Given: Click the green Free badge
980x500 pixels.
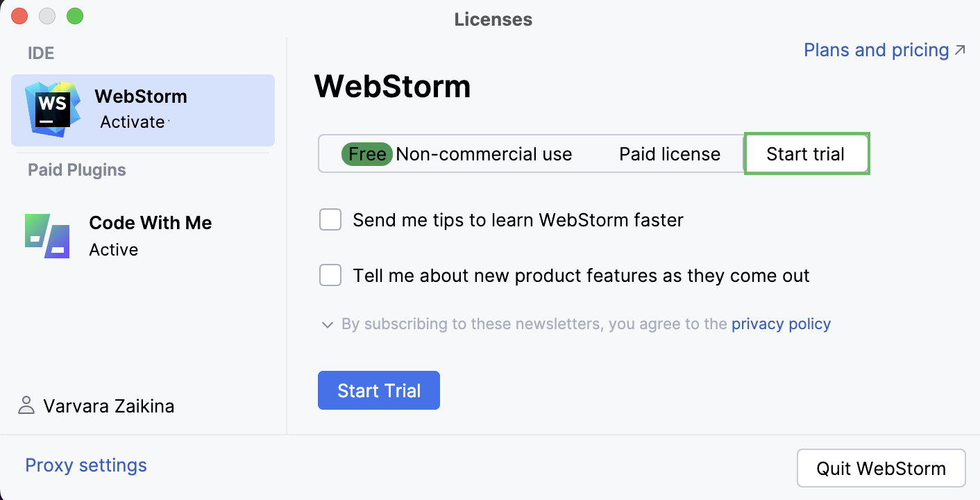Looking at the screenshot, I should point(367,154).
